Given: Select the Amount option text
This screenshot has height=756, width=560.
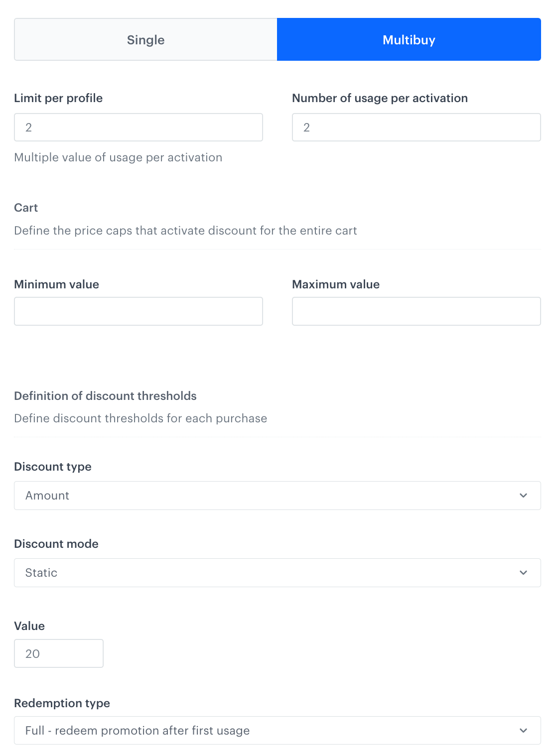Looking at the screenshot, I should [47, 495].
